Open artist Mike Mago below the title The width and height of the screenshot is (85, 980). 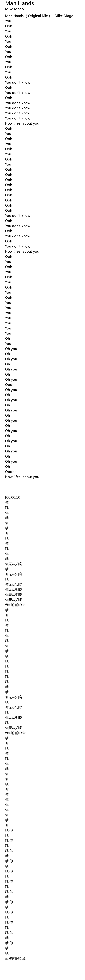click(x=14, y=9)
